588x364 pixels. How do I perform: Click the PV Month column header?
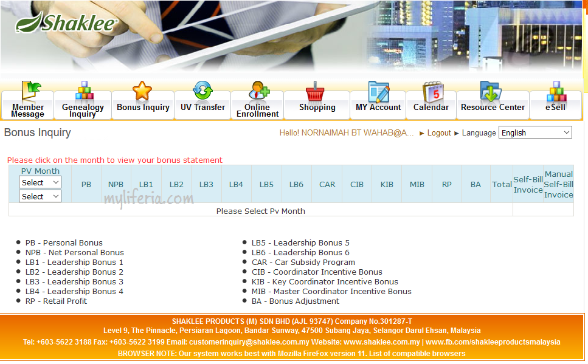tap(40, 171)
